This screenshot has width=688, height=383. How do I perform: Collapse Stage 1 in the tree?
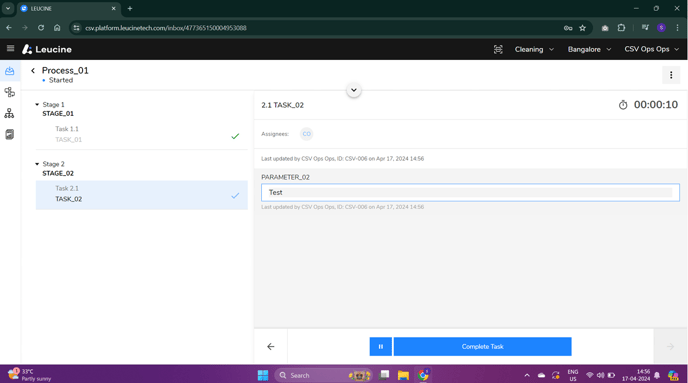pos(37,104)
